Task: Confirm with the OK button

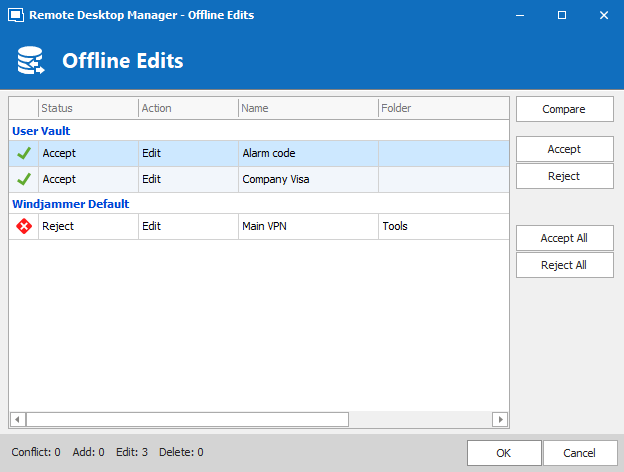Action: pos(504,452)
